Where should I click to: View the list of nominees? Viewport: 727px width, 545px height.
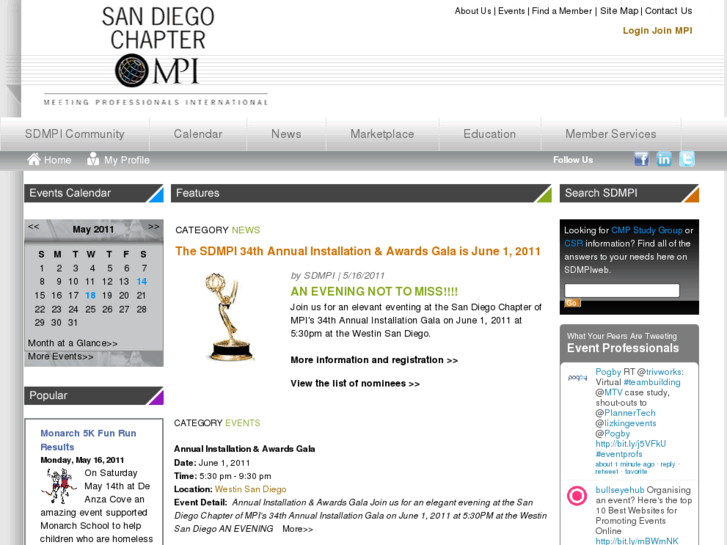point(355,384)
